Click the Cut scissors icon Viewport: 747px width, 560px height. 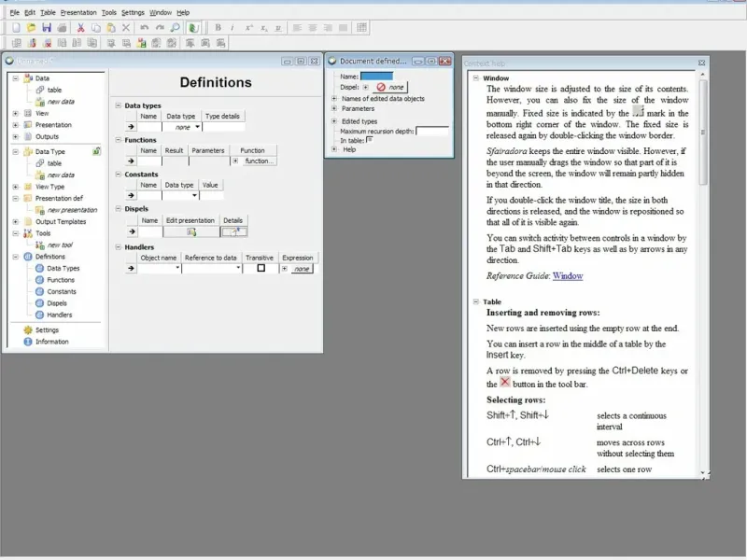coord(80,28)
